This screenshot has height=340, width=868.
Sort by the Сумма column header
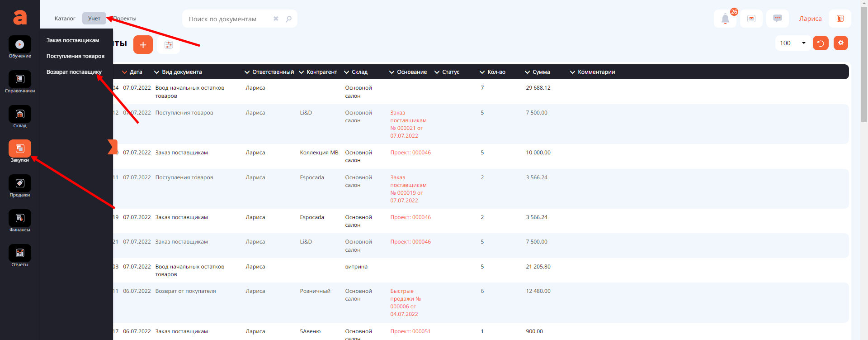point(541,72)
